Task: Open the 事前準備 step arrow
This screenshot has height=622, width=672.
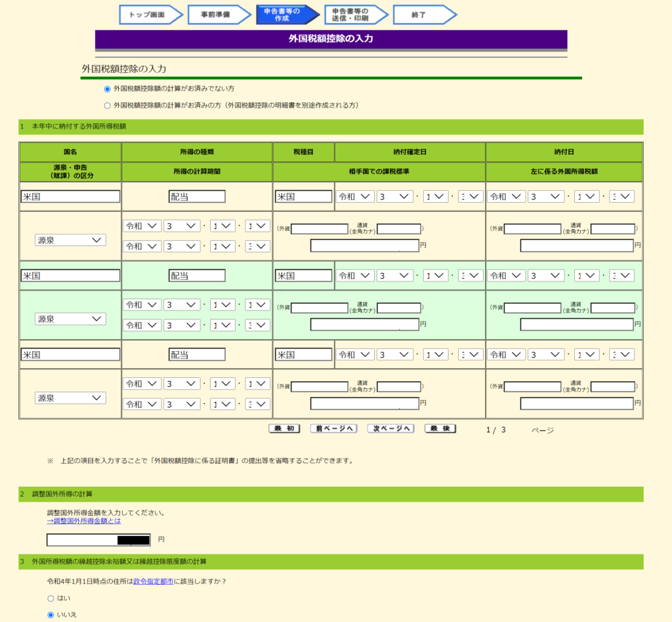Action: coord(219,14)
